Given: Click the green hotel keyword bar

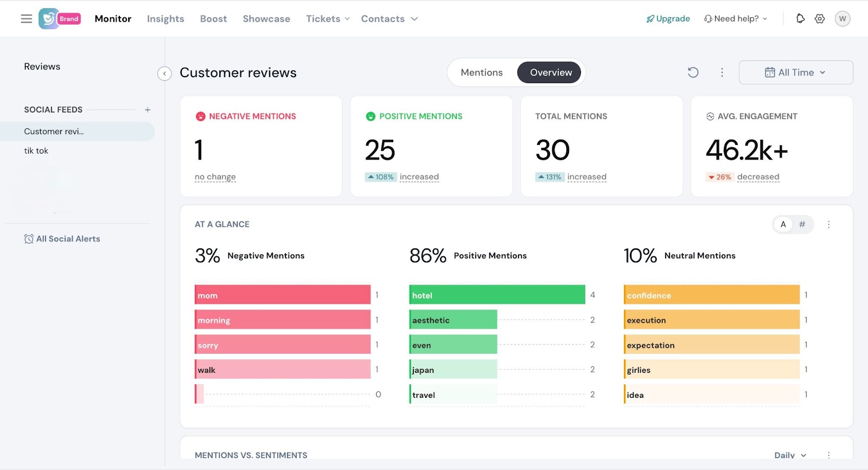Looking at the screenshot, I should pyautogui.click(x=497, y=295).
